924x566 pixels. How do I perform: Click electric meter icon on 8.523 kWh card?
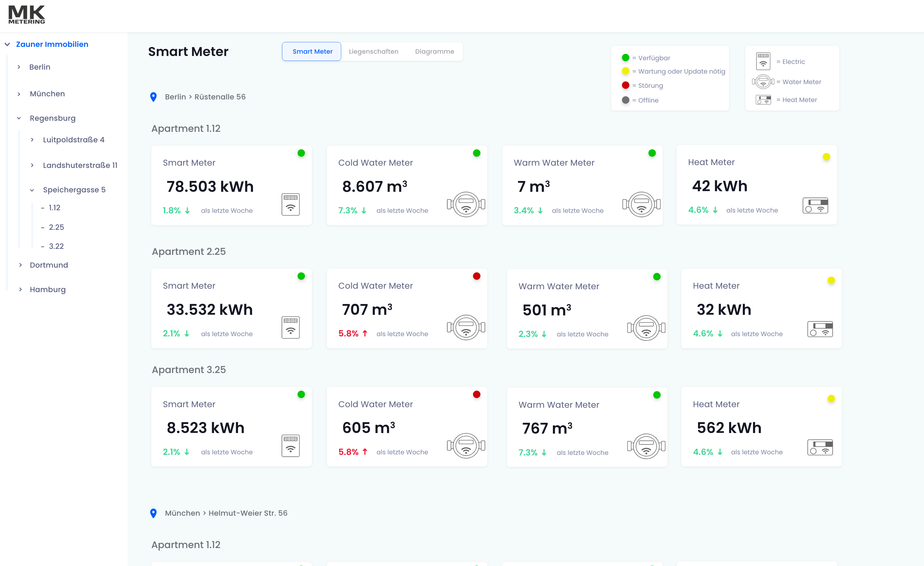290,446
